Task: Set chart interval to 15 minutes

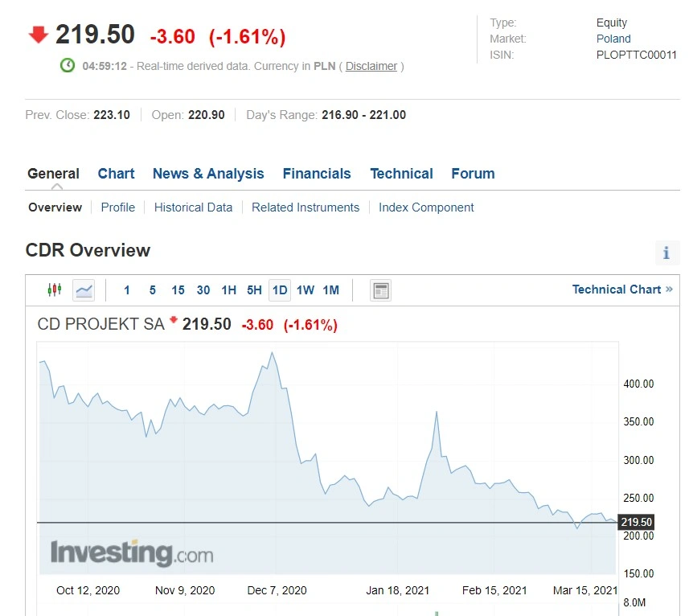Action: click(178, 290)
